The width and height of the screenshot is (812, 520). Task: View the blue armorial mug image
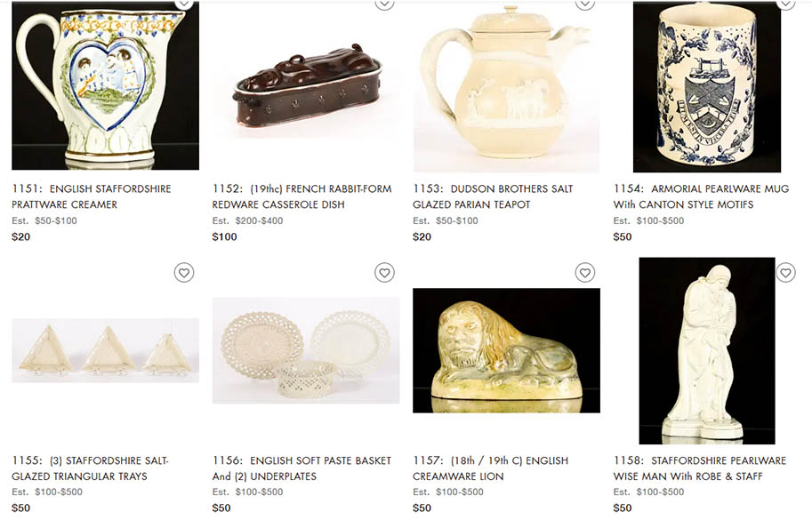coord(707,87)
